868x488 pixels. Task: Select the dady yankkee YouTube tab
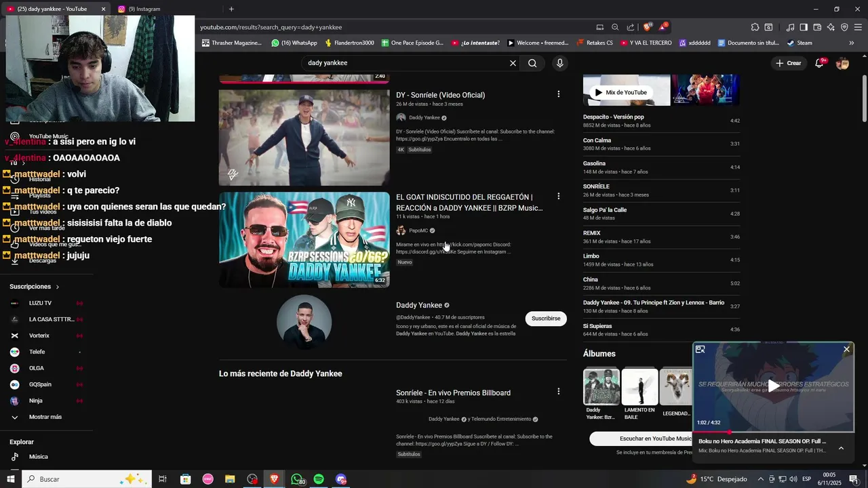tap(53, 9)
